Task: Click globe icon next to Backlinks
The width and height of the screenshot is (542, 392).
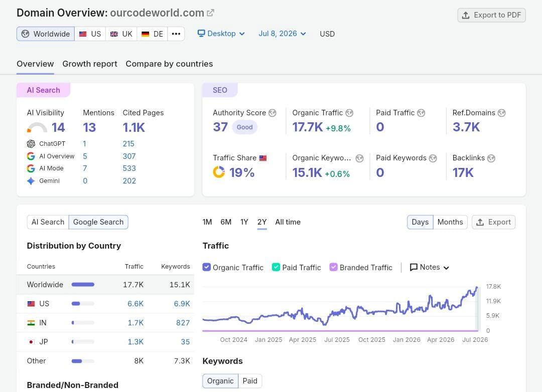Action: tap(491, 158)
